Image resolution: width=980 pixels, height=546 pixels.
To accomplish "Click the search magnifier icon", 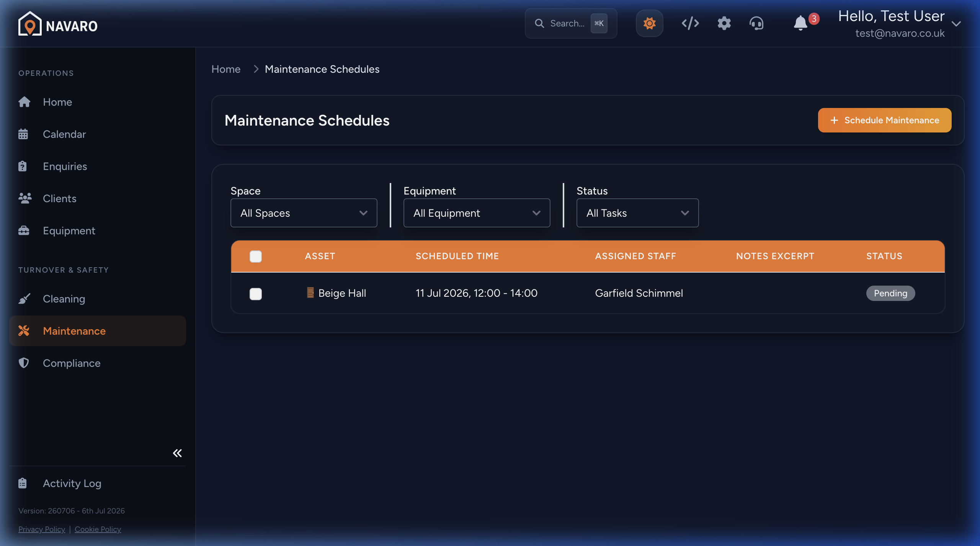I will [x=539, y=23].
